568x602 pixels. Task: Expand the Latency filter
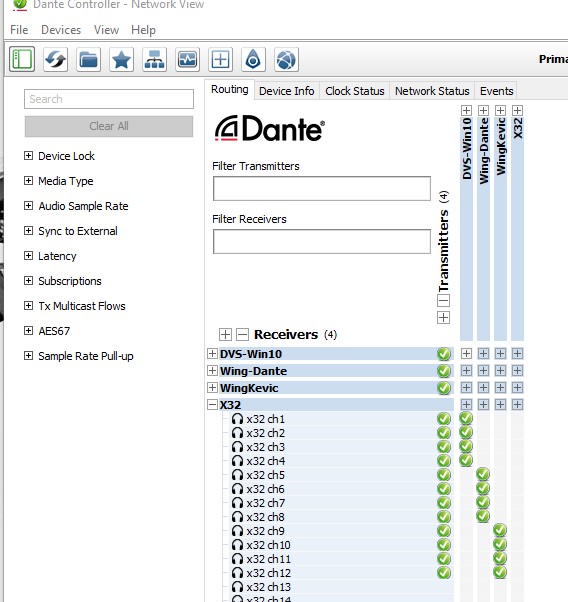click(28, 255)
